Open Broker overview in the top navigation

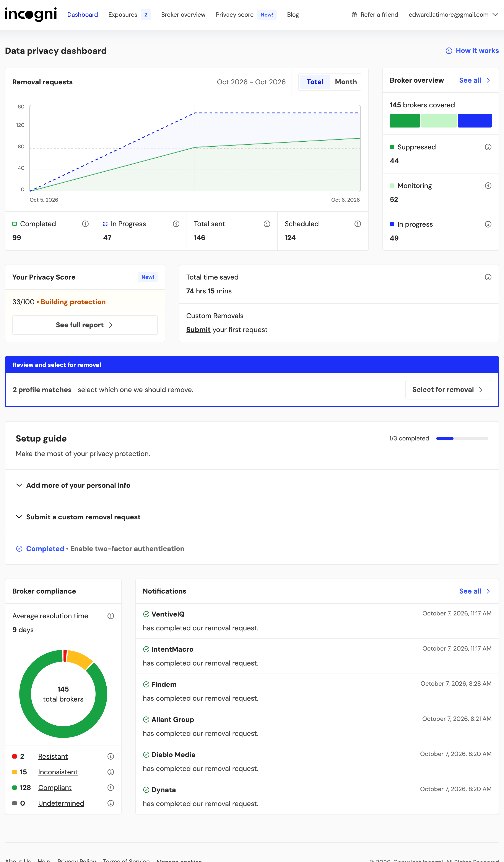183,15
